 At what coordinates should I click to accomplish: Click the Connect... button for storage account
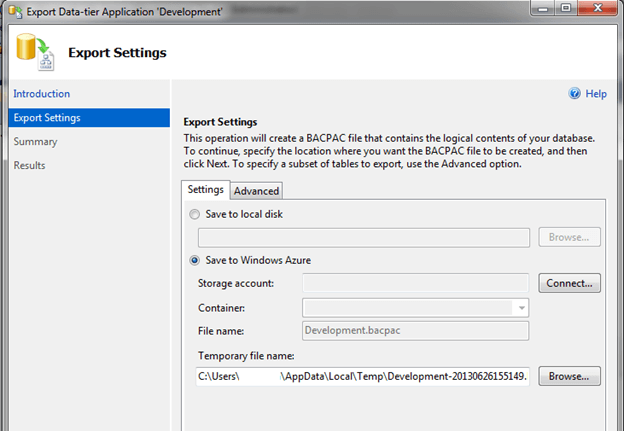569,283
